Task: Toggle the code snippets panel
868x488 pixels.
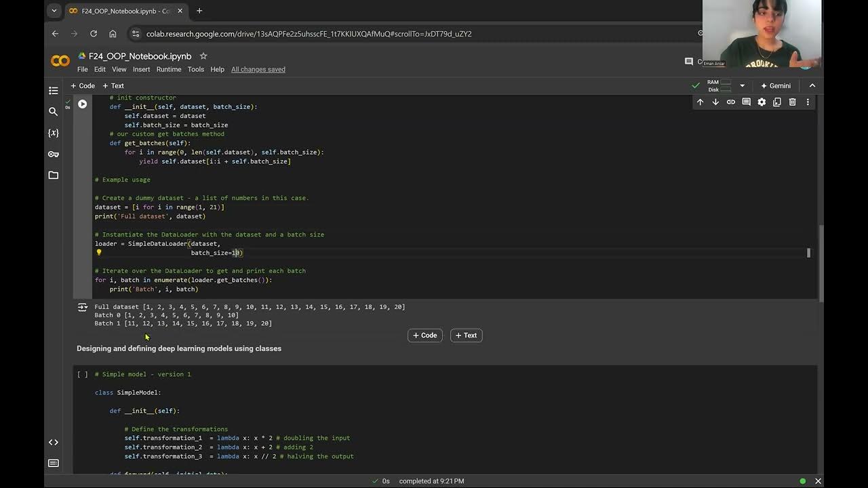Action: 54,442
